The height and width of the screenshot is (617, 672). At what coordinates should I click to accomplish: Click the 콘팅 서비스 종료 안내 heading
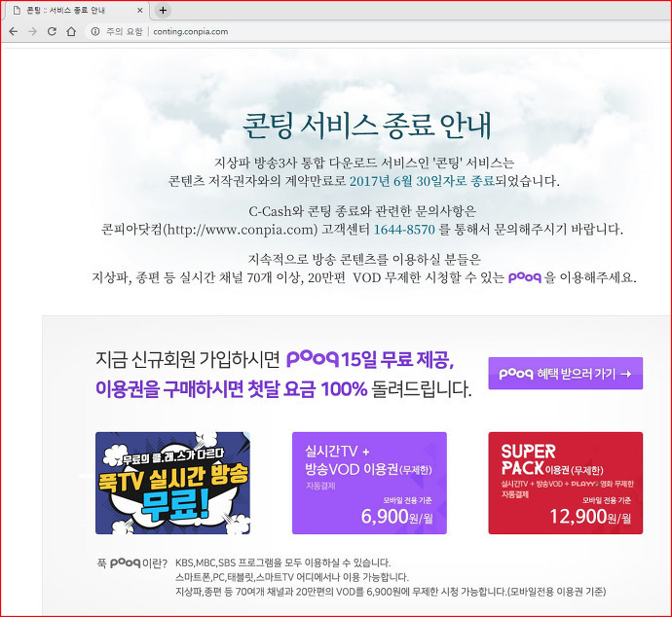click(367, 126)
